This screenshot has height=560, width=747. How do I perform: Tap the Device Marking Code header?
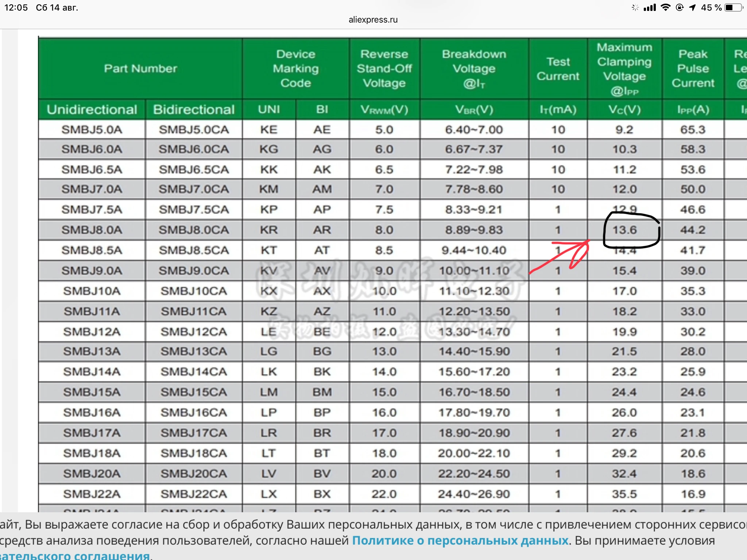[295, 69]
